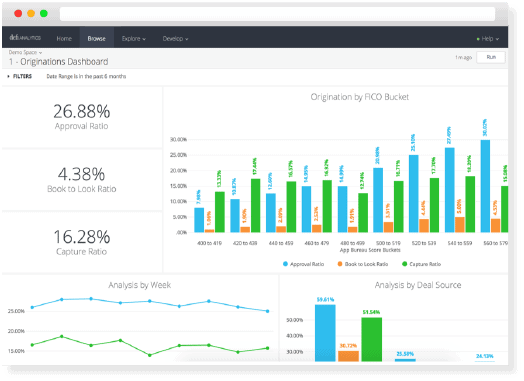Click the 24.13% deal source label
The width and height of the screenshot is (524, 381).
pyautogui.click(x=485, y=356)
